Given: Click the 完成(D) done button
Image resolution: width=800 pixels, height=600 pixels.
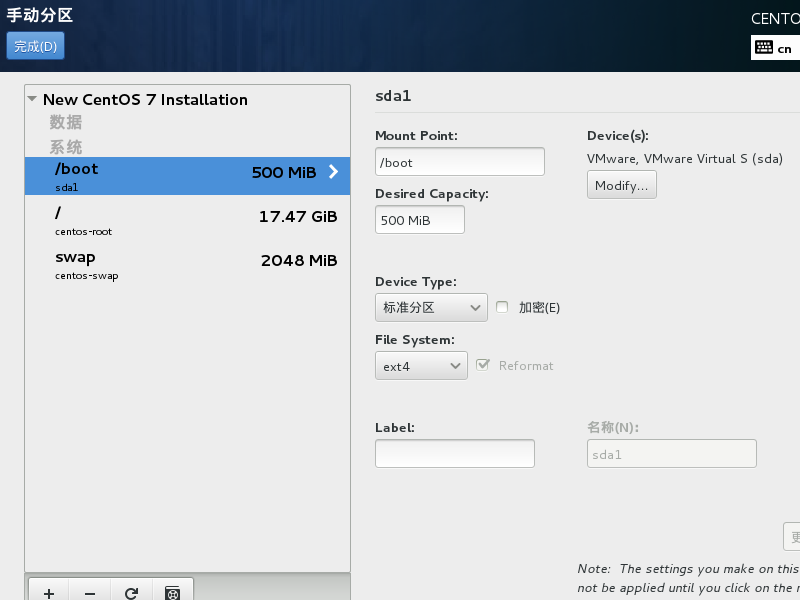Looking at the screenshot, I should coord(35,46).
